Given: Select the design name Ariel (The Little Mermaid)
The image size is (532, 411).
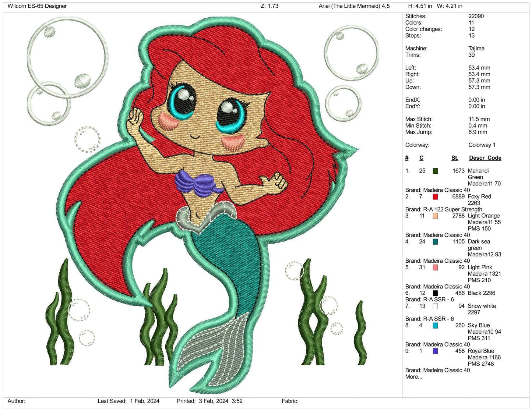Looking at the screenshot, I should point(353,6).
